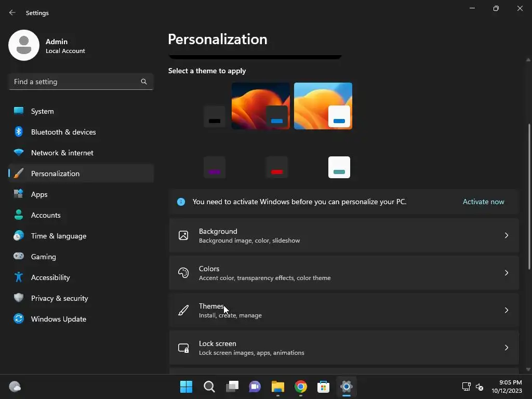The height and width of the screenshot is (399, 532).
Task: Click the Apps icon in the sidebar
Action: (x=19, y=194)
